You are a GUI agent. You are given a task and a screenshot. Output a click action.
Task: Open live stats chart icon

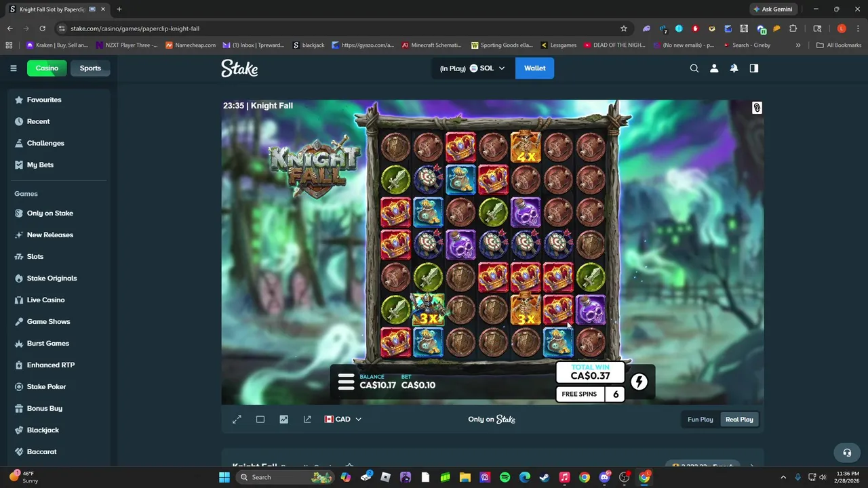283,420
